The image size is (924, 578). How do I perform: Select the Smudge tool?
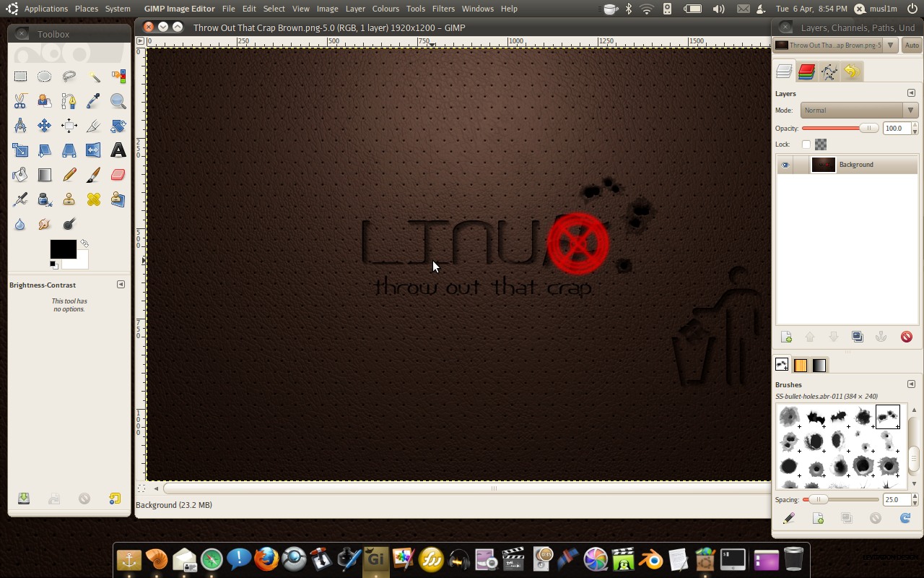(45, 224)
